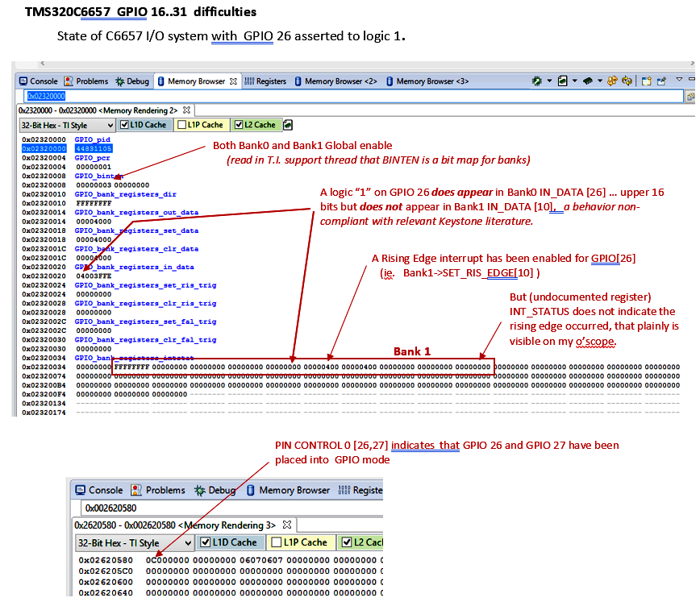Click GPIO_bank_registers_out_data label
This screenshot has width=700, height=606.
coord(136,213)
